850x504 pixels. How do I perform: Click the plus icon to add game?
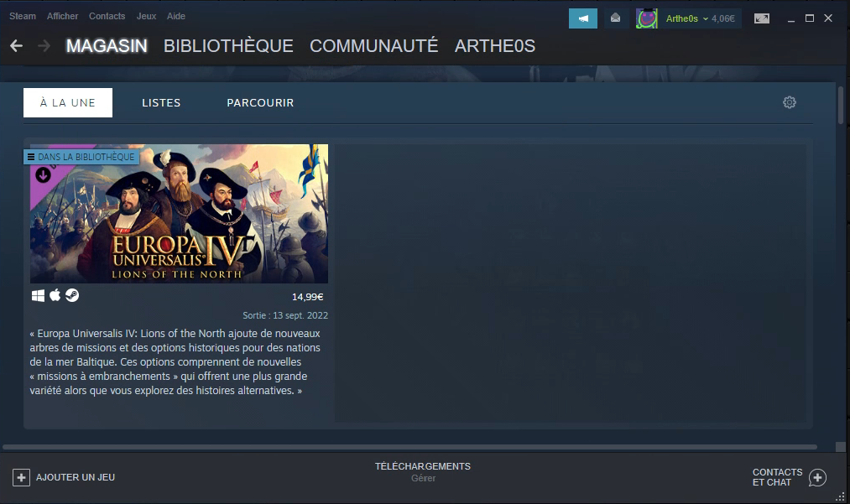21,477
